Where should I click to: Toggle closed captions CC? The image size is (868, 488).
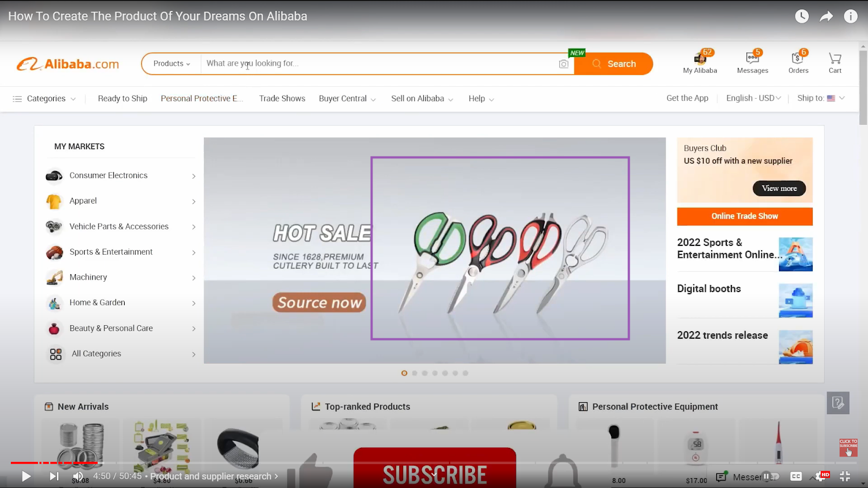[796, 476]
